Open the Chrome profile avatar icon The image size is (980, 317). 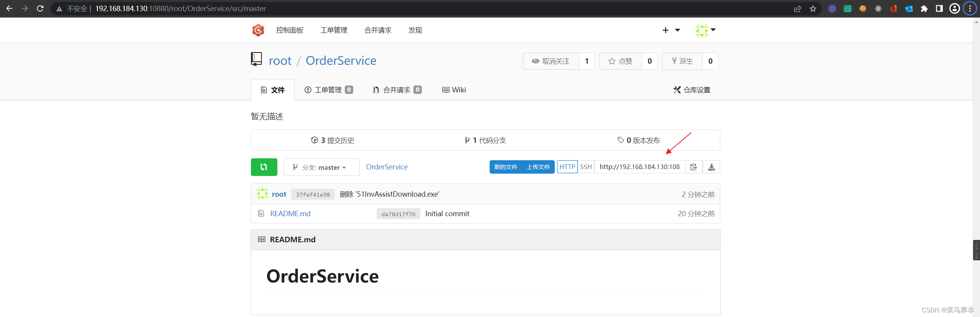click(955, 8)
